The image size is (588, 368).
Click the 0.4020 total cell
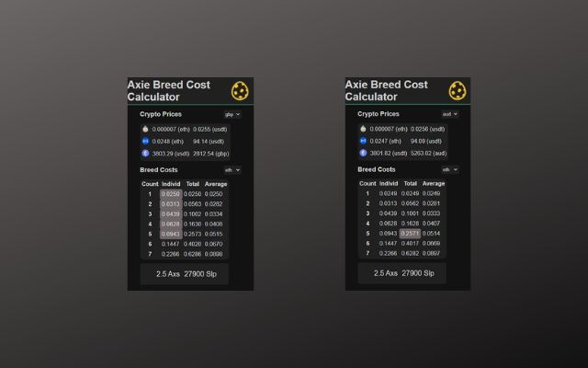coord(192,244)
